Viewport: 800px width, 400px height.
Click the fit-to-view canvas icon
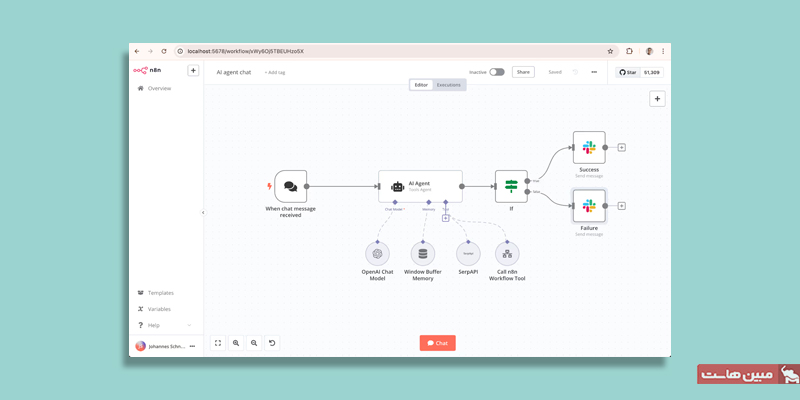218,342
